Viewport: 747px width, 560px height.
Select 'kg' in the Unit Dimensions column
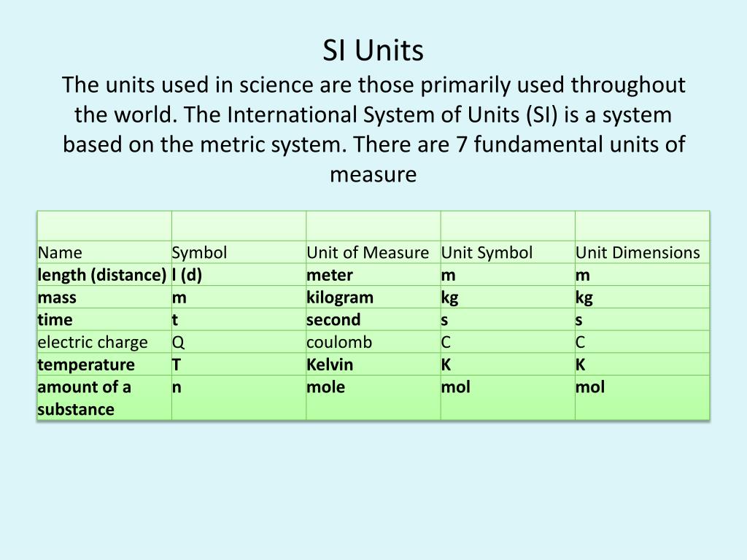(x=642, y=297)
